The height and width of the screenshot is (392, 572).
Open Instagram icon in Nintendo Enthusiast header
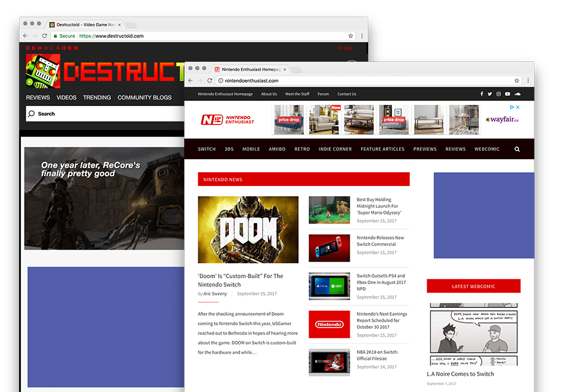point(498,94)
